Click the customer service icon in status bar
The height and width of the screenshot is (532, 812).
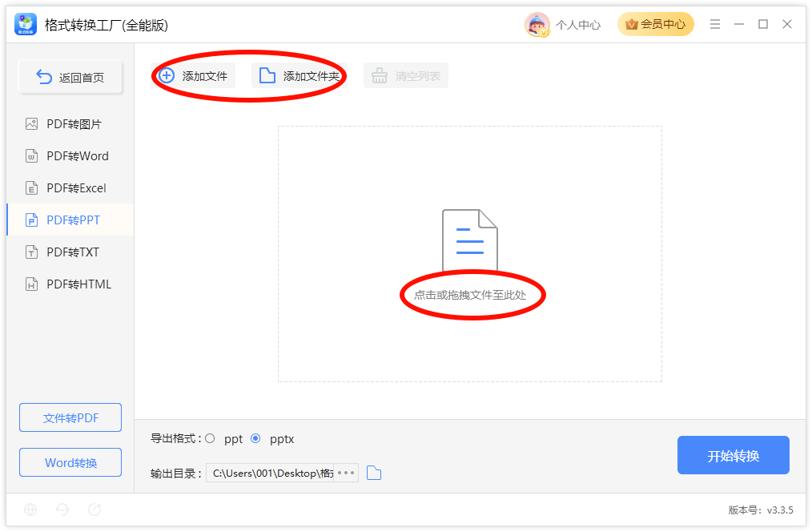(62, 510)
